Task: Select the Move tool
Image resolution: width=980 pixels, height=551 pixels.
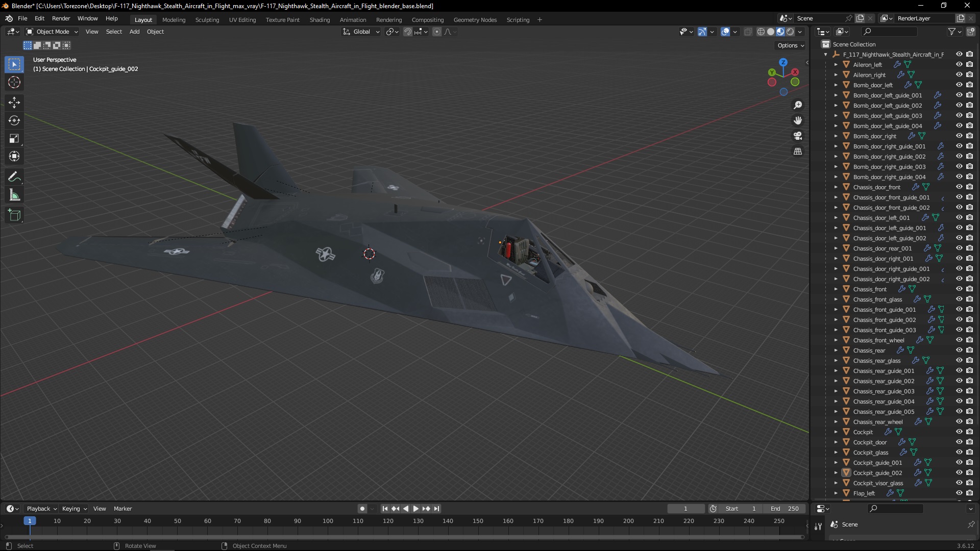Action: click(14, 103)
